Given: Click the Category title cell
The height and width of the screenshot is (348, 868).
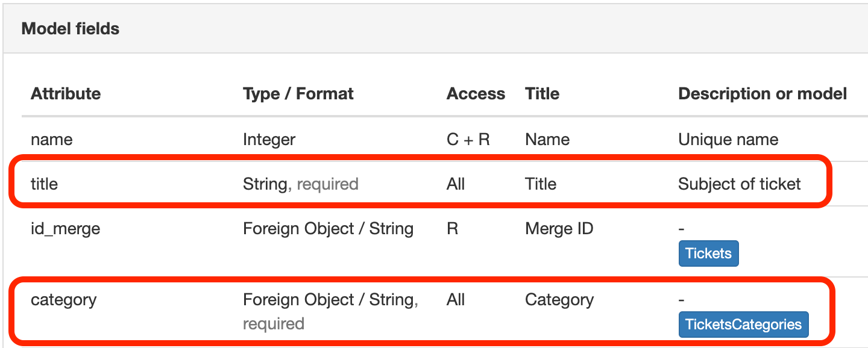Looking at the screenshot, I should [559, 300].
